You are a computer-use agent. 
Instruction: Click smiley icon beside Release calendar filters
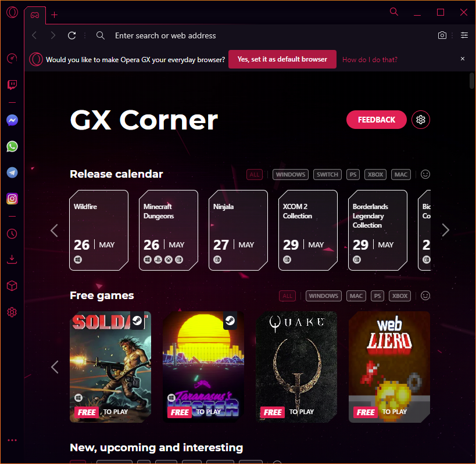click(425, 174)
